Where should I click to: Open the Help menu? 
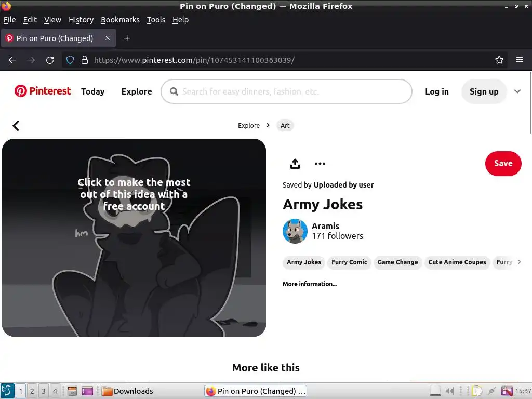click(x=180, y=20)
